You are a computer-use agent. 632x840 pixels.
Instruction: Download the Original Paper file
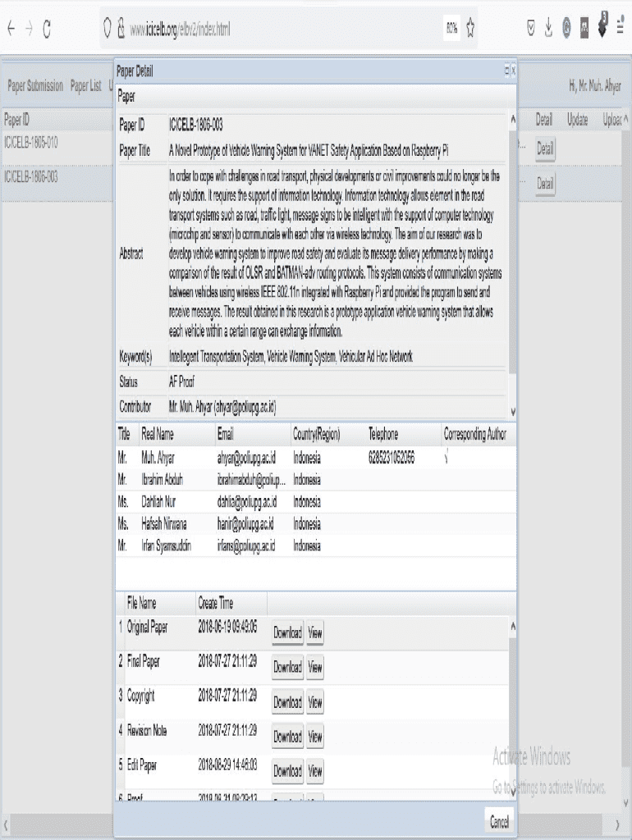tap(287, 633)
